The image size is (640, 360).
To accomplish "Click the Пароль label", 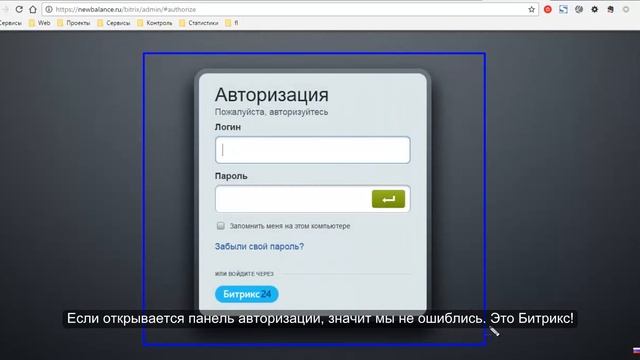I will [x=231, y=176].
